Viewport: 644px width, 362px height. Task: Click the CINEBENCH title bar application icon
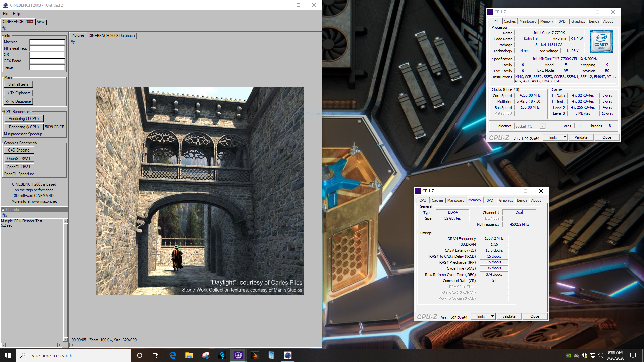[5, 5]
